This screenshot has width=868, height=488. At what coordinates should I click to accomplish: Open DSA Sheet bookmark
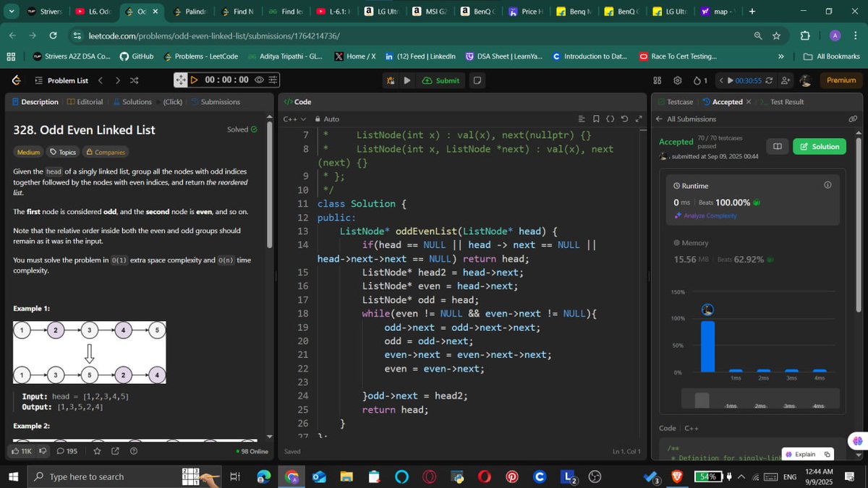[503, 56]
